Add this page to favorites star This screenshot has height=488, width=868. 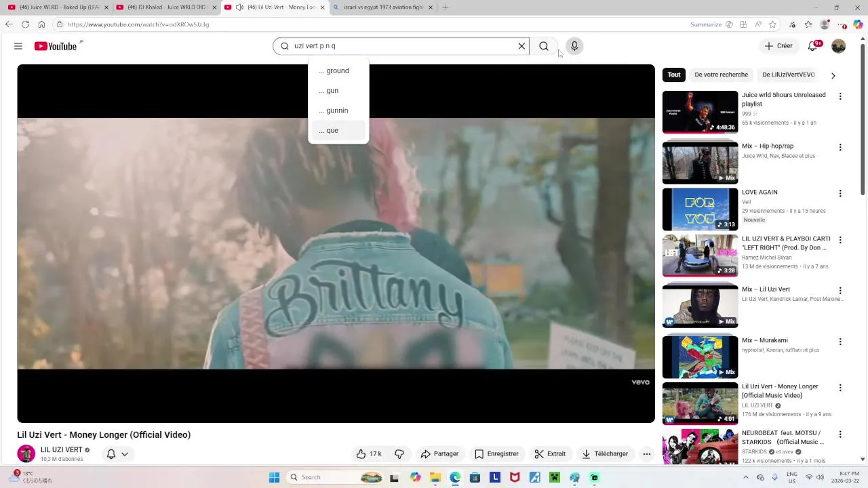(x=772, y=24)
